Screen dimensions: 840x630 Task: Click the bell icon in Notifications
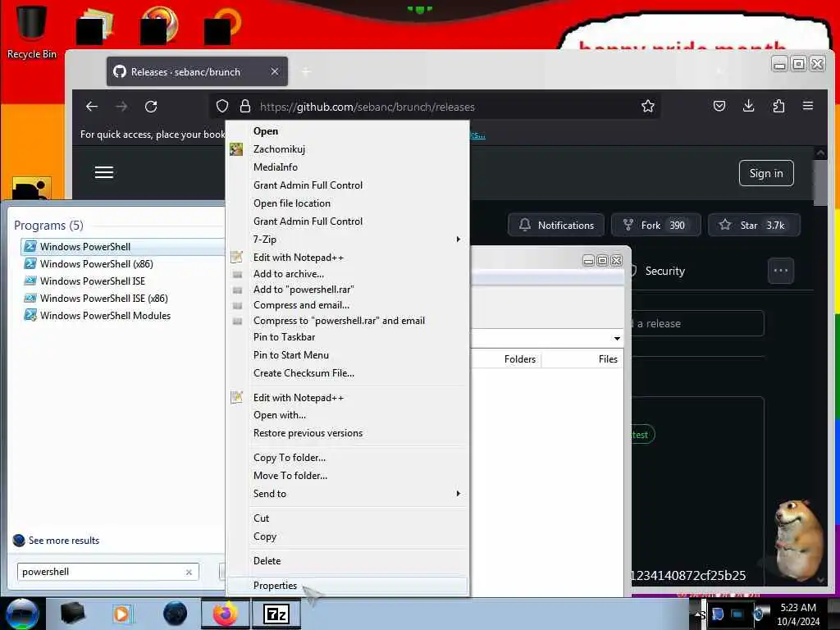point(525,225)
